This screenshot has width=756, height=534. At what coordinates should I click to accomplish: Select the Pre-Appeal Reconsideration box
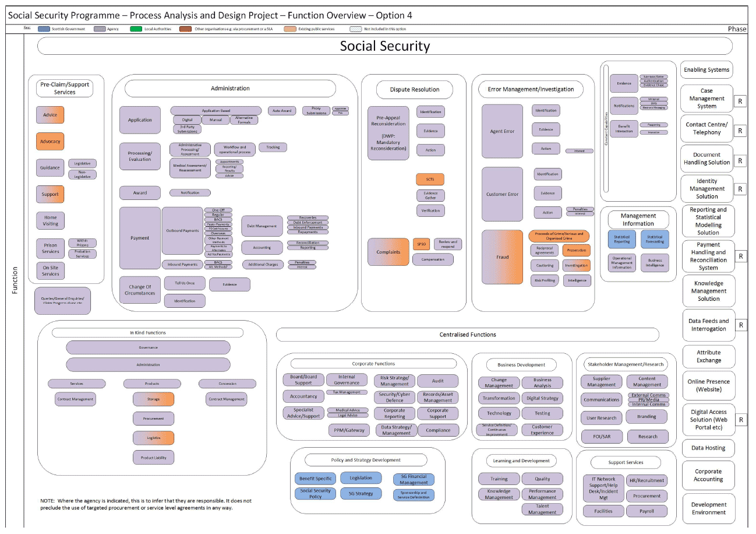[388, 133]
